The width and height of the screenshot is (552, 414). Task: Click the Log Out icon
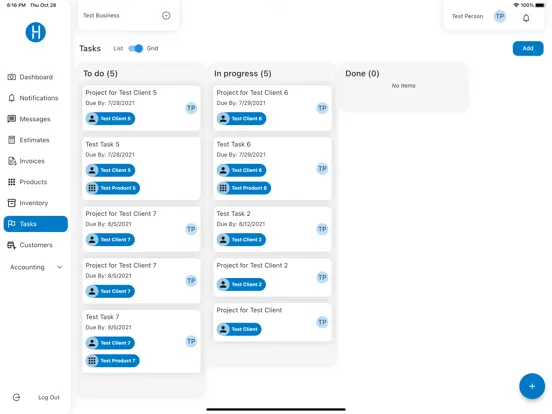[16, 397]
